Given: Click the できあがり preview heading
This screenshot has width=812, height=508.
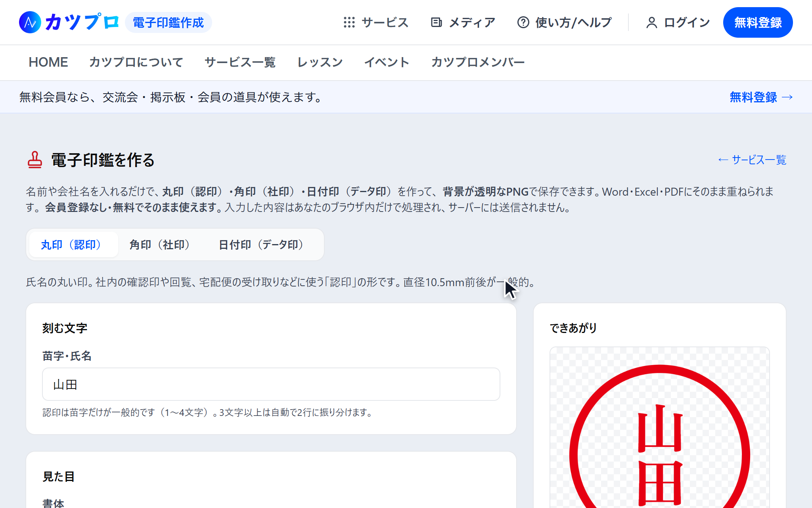Looking at the screenshot, I should coord(573,328).
